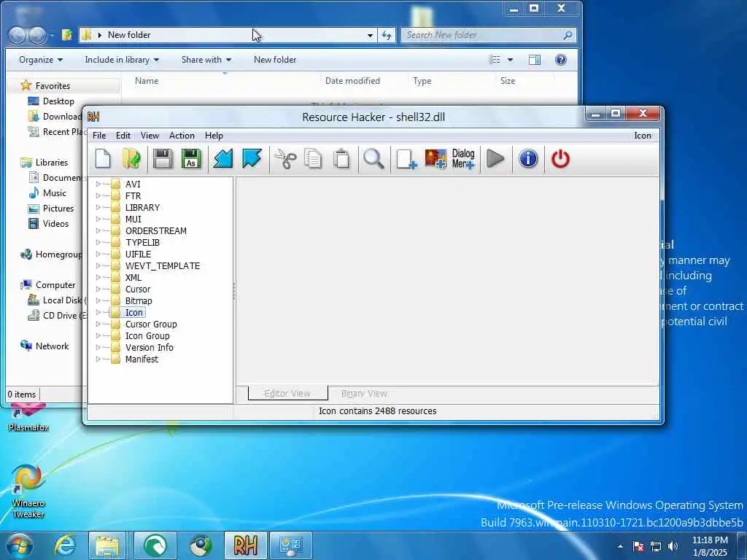This screenshot has height=560, width=747.
Task: Open the Winaero Tweaker desktop shortcut
Action: tap(28, 491)
